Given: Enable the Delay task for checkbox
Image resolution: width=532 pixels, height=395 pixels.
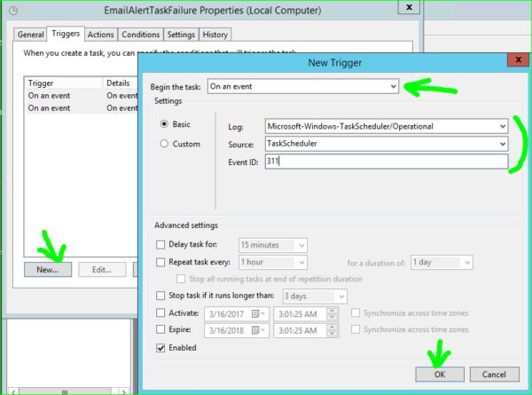Looking at the screenshot, I should tap(160, 244).
